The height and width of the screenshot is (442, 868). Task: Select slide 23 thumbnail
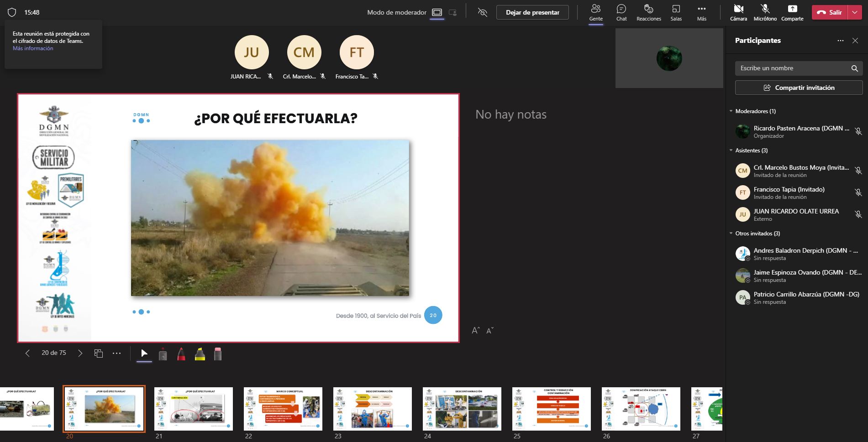(372, 409)
